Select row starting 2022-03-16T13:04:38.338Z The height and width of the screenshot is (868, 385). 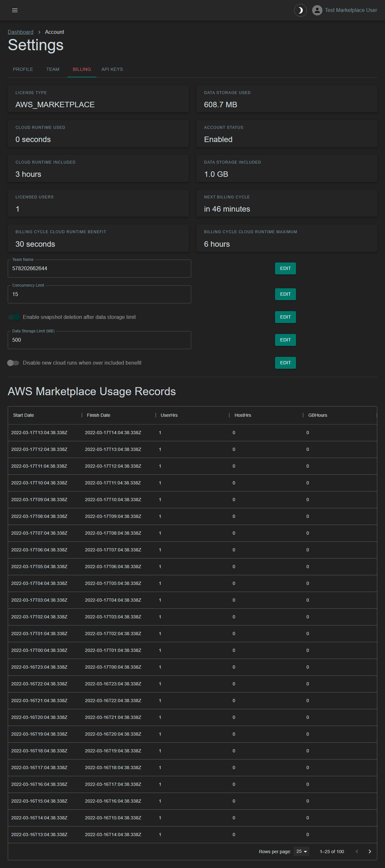(192, 835)
